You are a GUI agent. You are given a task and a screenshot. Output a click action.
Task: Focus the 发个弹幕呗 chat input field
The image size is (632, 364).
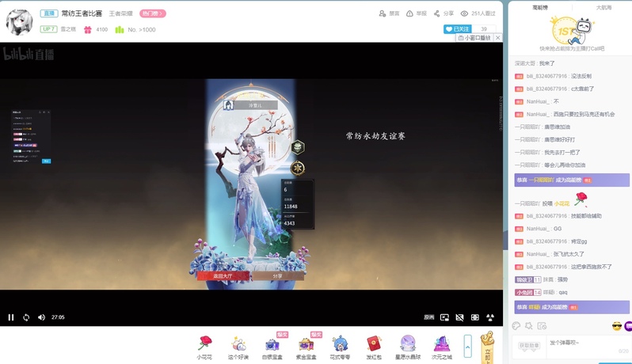click(588, 346)
